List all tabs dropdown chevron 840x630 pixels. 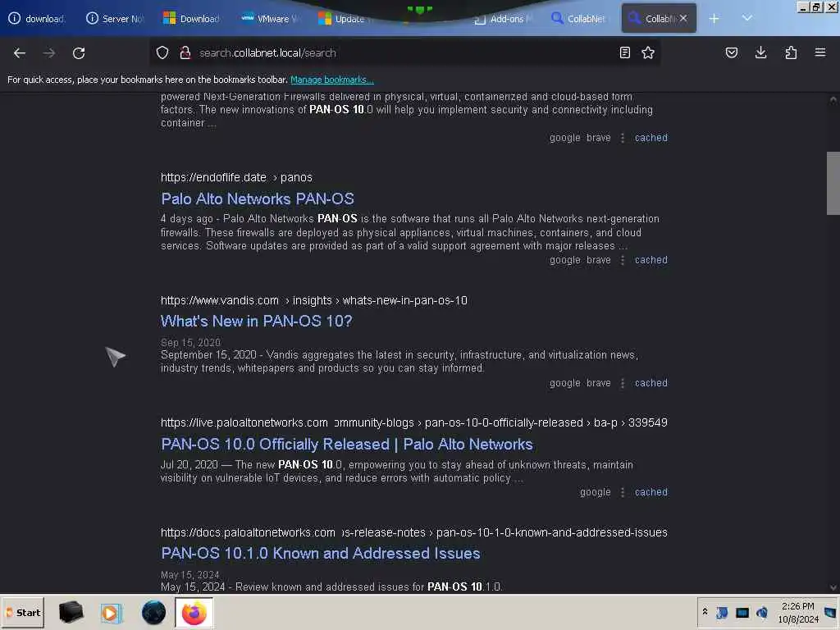(747, 18)
